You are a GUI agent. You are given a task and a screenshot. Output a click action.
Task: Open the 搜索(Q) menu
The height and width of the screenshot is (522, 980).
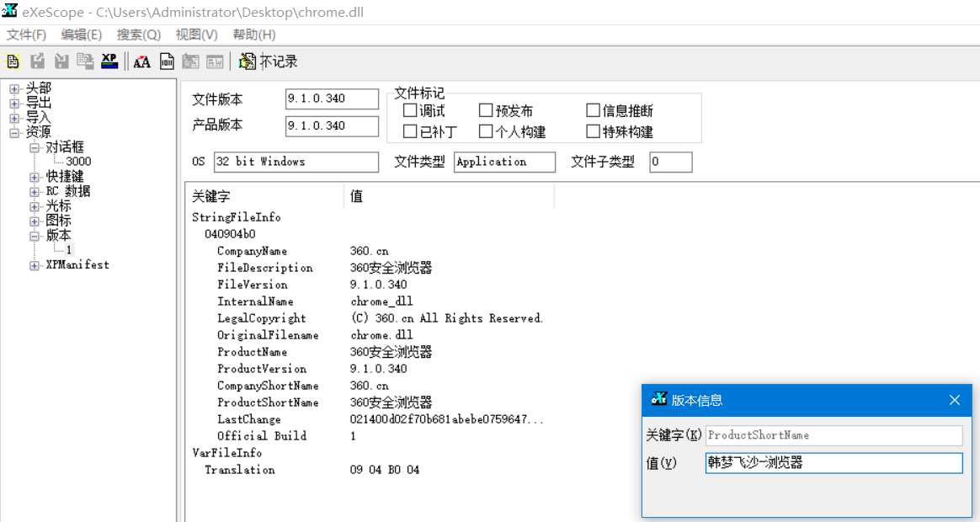pos(139,35)
